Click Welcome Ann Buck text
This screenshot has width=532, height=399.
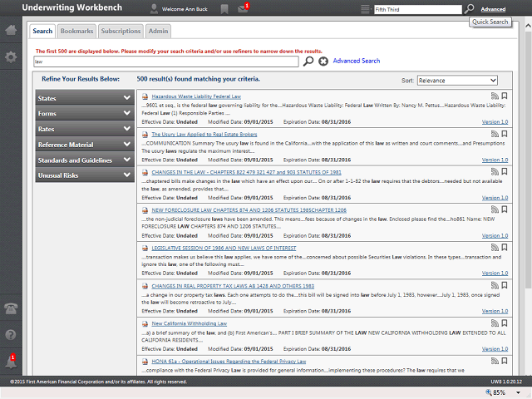pos(185,9)
